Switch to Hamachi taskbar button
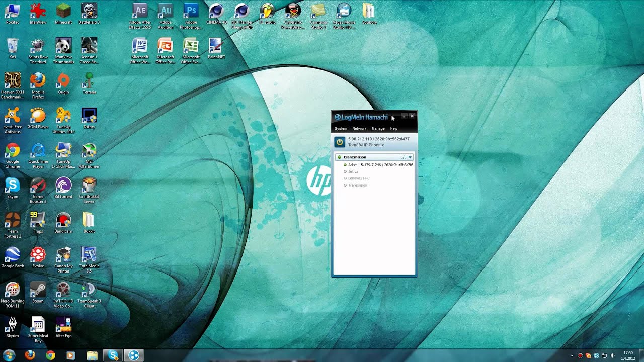The image size is (644, 362). pyautogui.click(x=133, y=355)
